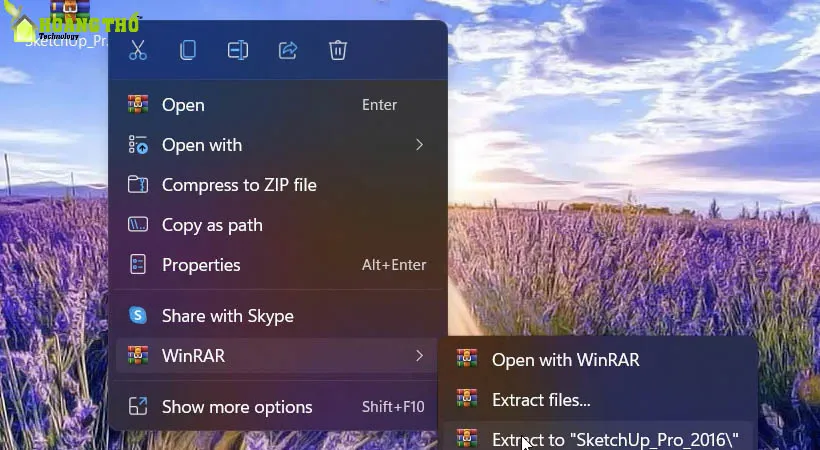Click the Properties icon
Screen dimensions: 820x450
click(138, 265)
